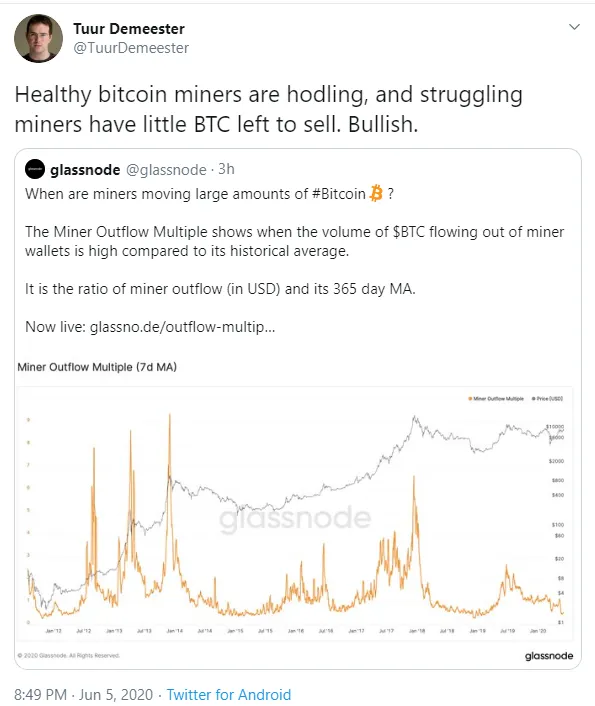
Task: Click the @glassnode handle text
Action: coord(166,170)
